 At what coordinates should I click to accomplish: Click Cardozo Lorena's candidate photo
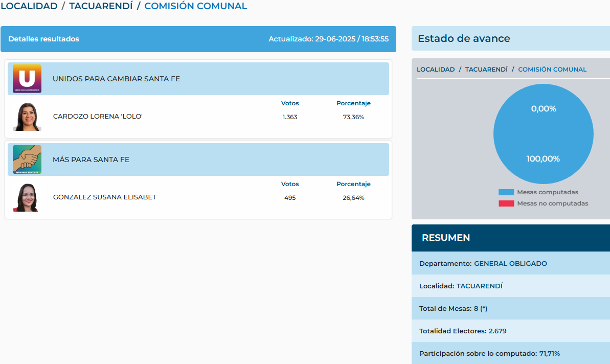[27, 117]
